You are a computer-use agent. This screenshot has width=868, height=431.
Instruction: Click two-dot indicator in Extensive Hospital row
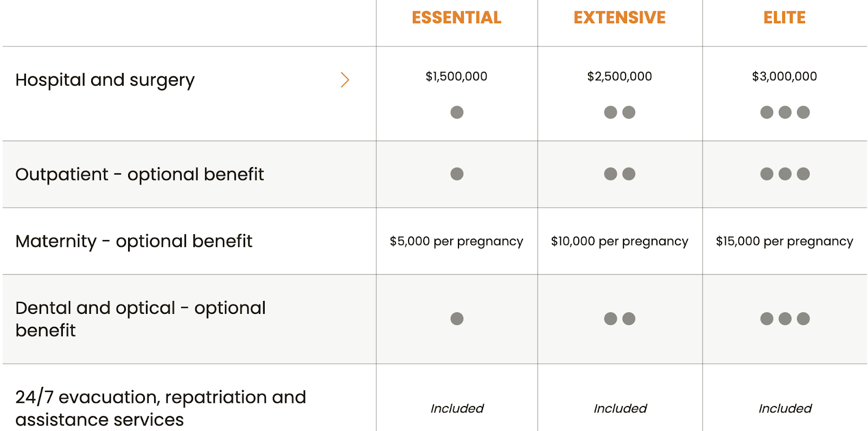pyautogui.click(x=620, y=112)
